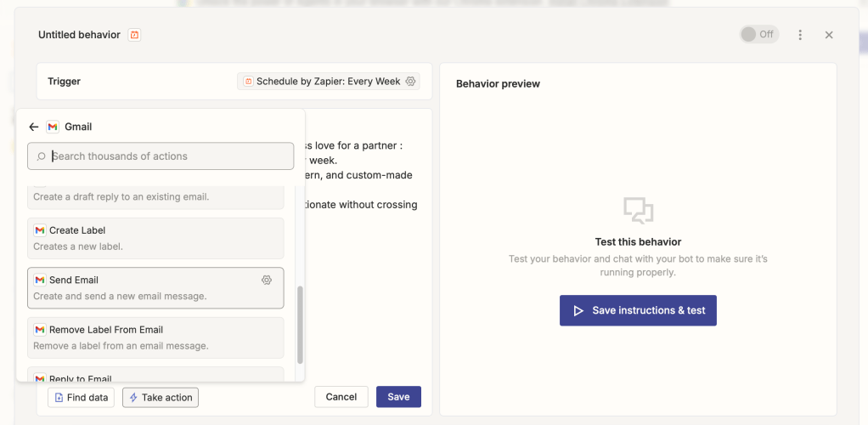Screen dimensions: 868x425
Task: Click the Cancel button
Action: click(341, 397)
